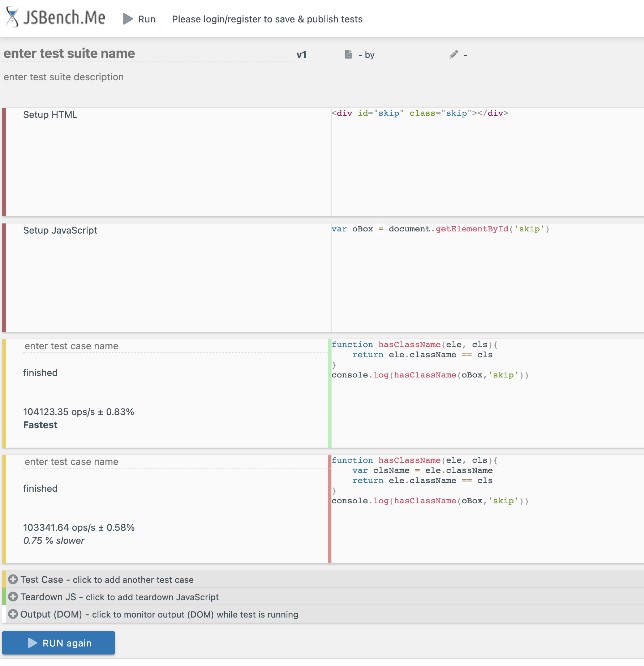Image resolution: width=644 pixels, height=666 pixels.
Task: Click the play icon inside RUN again
Action: click(x=33, y=643)
